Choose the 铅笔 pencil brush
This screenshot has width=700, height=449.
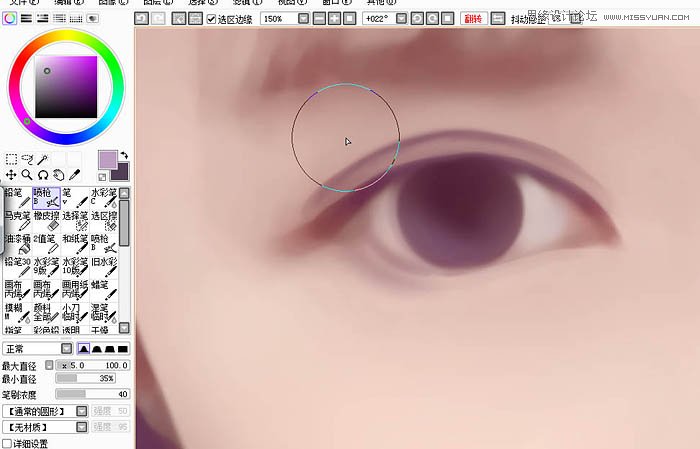coord(17,198)
